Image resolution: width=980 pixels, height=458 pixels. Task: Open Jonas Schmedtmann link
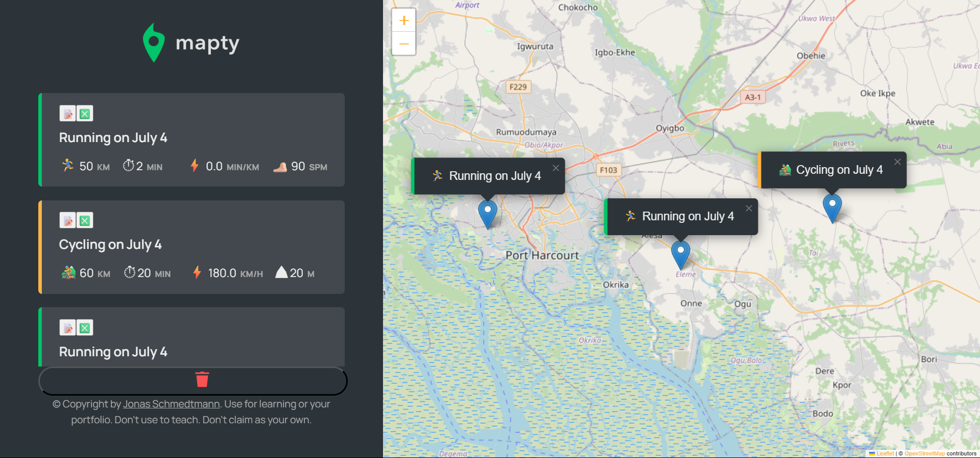click(171, 404)
